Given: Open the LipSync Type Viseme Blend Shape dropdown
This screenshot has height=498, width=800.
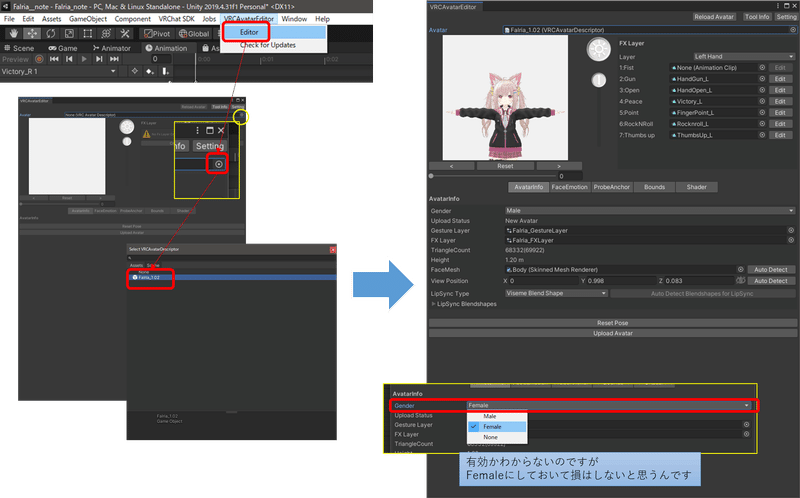Looking at the screenshot, I should click(556, 293).
